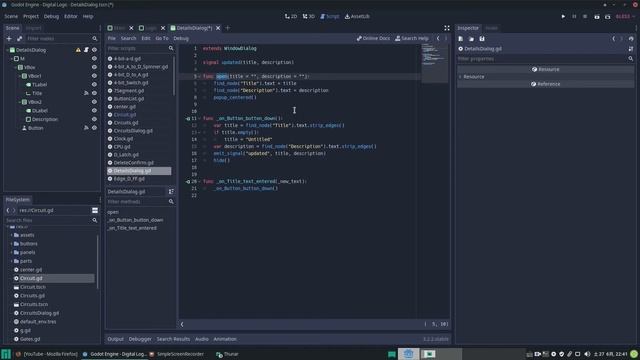Open the Scene menu

[x=11, y=16]
